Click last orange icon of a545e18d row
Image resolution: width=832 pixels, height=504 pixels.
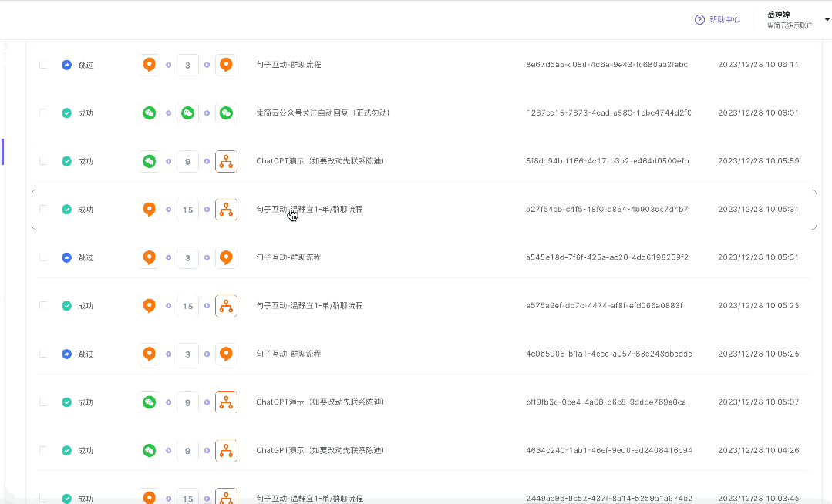226,257
